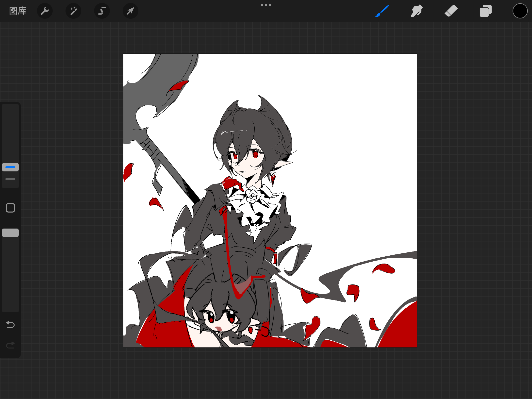This screenshot has height=399, width=532.
Task: Expand the three-dot menu at top center
Action: [266, 5]
